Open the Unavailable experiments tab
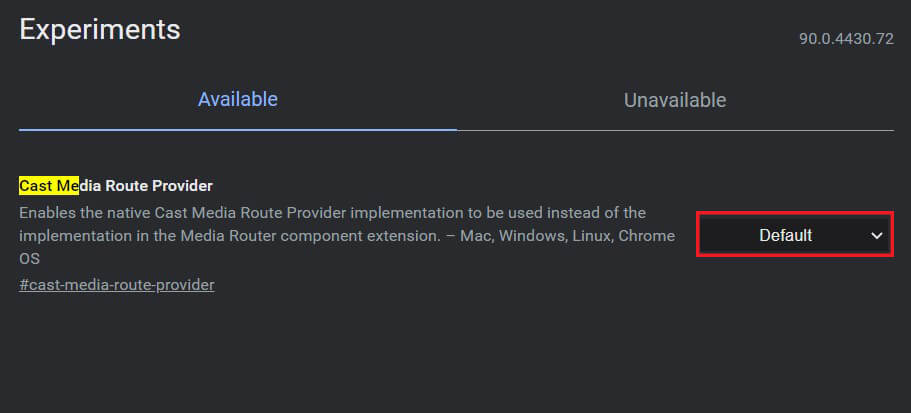 (675, 100)
